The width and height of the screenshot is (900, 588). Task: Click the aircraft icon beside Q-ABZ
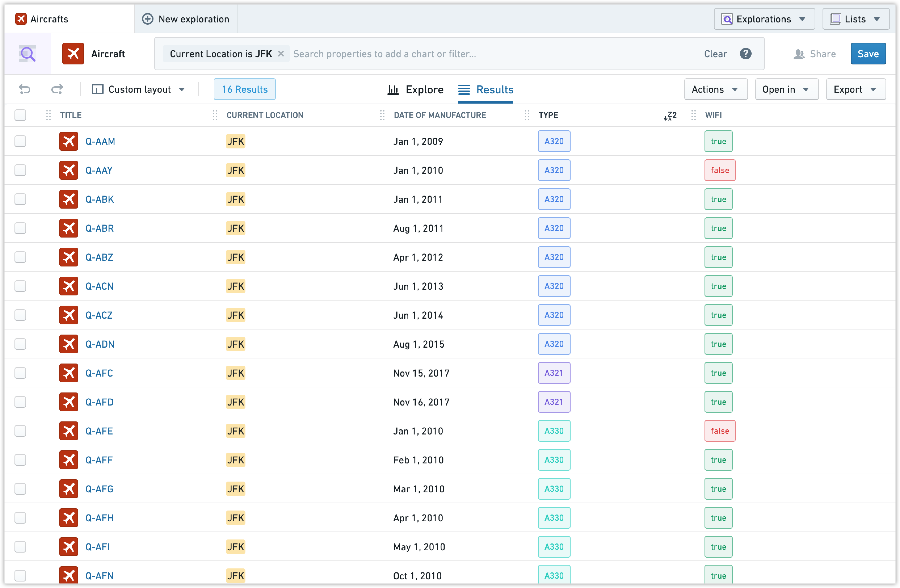[x=69, y=257]
